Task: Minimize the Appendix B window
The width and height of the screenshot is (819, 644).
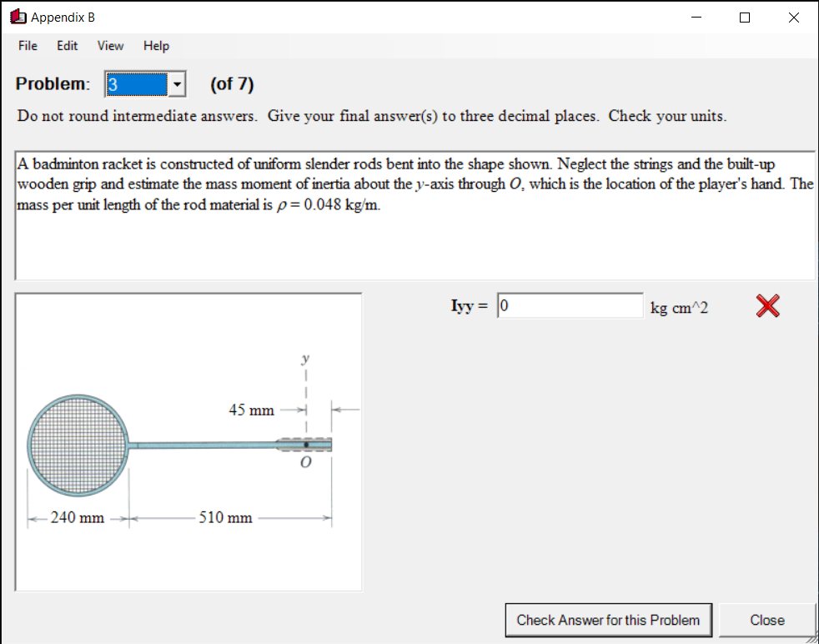Action: pyautogui.click(x=696, y=17)
